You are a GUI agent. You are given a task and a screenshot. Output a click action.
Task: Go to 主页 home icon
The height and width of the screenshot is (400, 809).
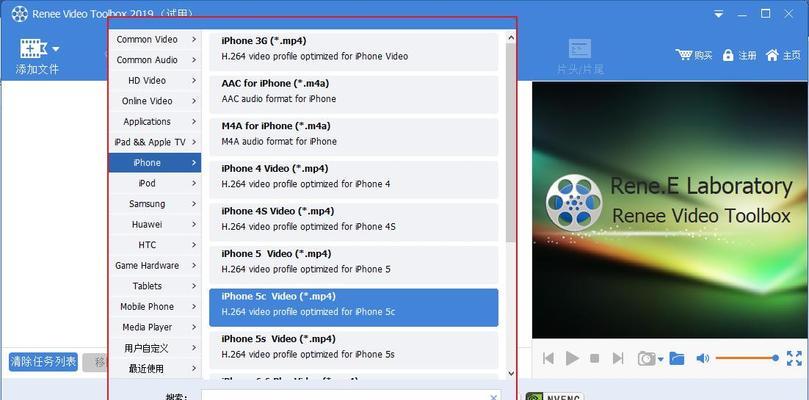pyautogui.click(x=772, y=55)
